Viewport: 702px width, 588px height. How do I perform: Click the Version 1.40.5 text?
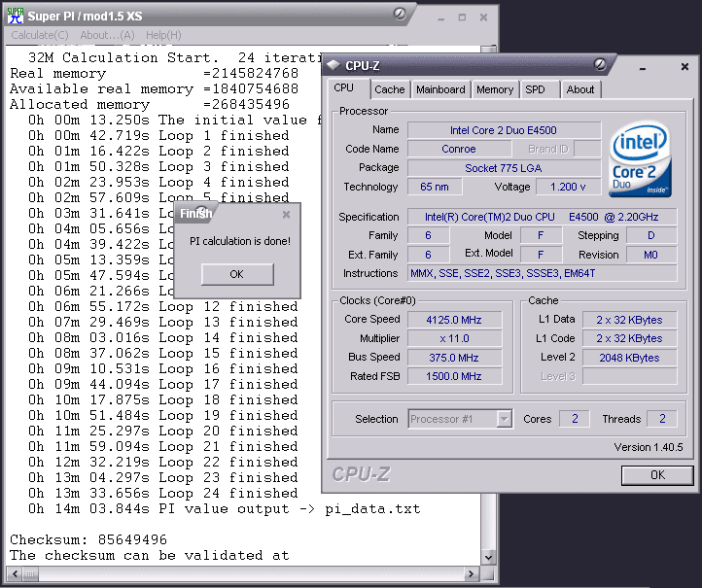[649, 447]
